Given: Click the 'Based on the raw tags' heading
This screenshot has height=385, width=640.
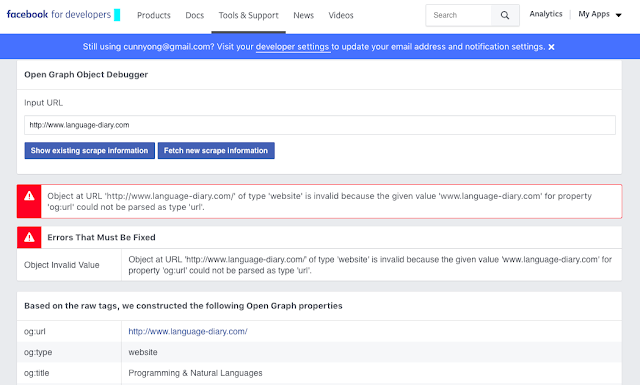Looking at the screenshot, I should point(183,306).
